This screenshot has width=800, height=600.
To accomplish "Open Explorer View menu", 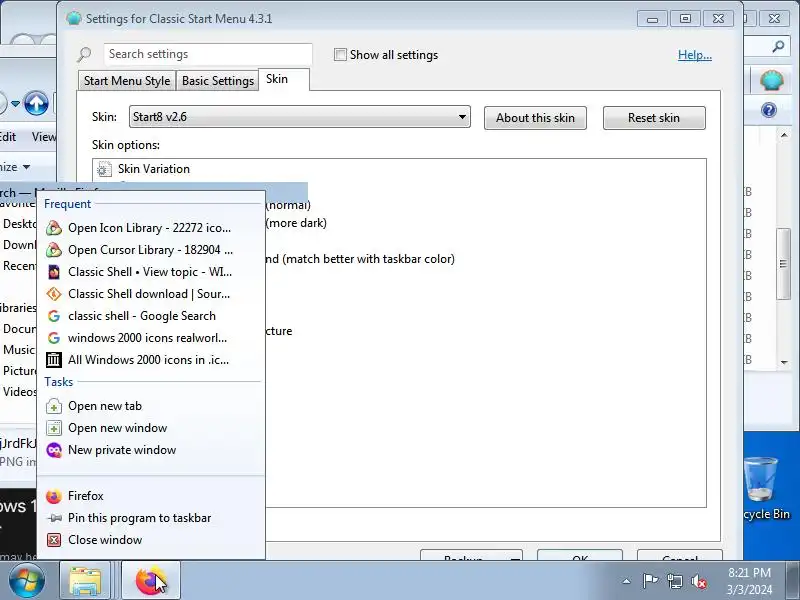I will 44,137.
